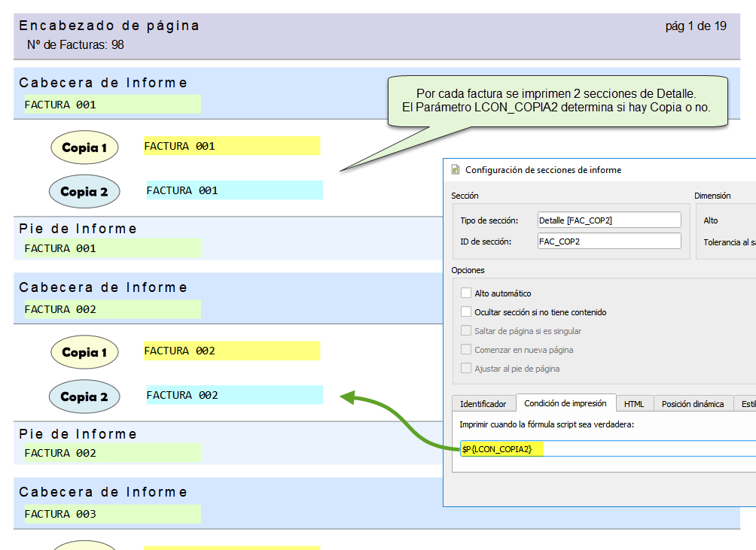Image resolution: width=756 pixels, height=550 pixels.
Task: Click the Copia 2 oval for FACTURA 002
Action: 84,397
